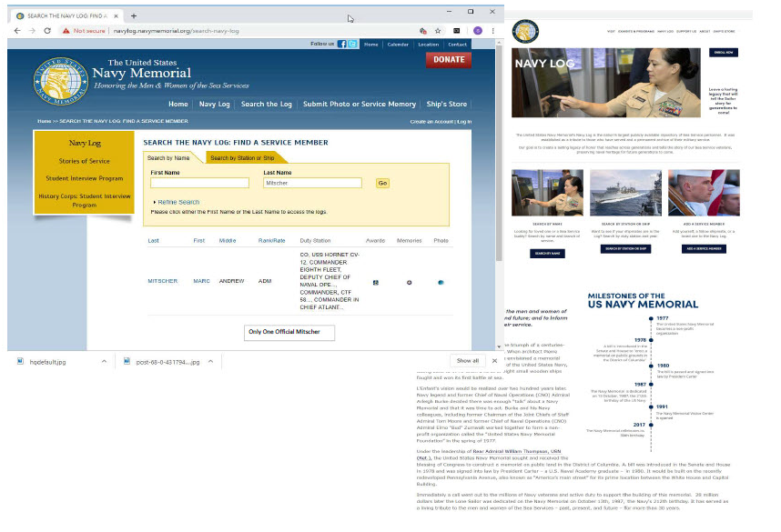Open the MITSCHER last name link

[x=163, y=281]
